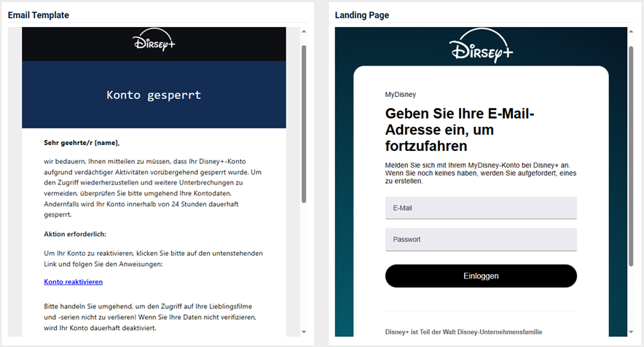Screen dimensions: 644x347
Task: Open the 'Konto reaktivieren' link
Action: (73, 281)
